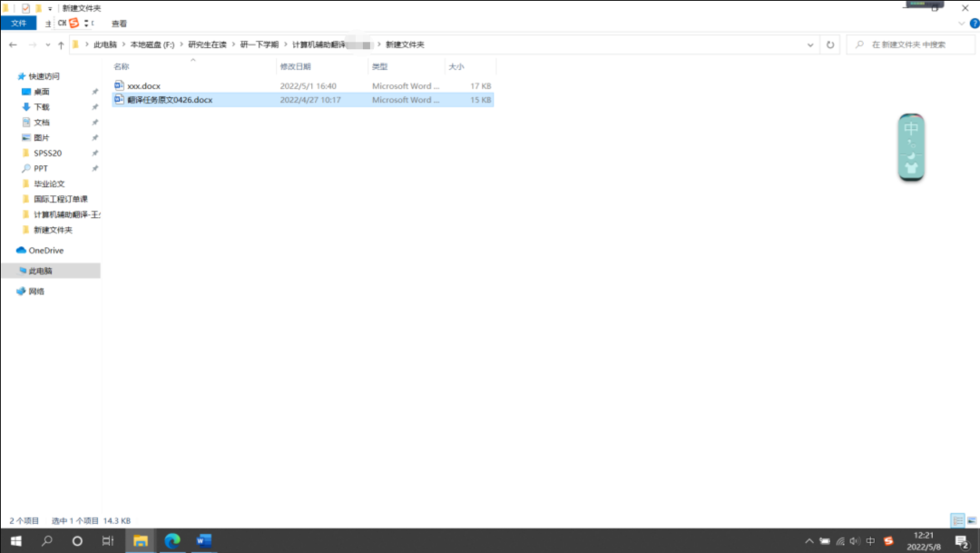
Task: Click the Up one level arrow
Action: pyautogui.click(x=61, y=44)
